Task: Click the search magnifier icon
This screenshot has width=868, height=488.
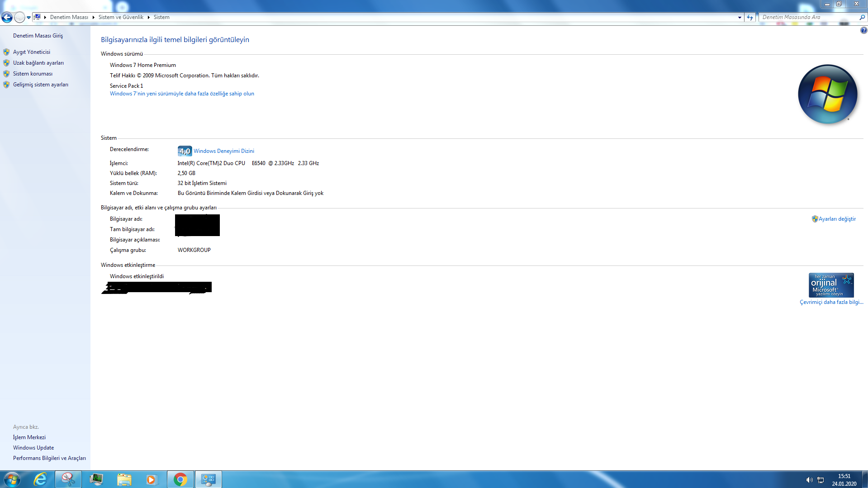Action: (x=862, y=17)
